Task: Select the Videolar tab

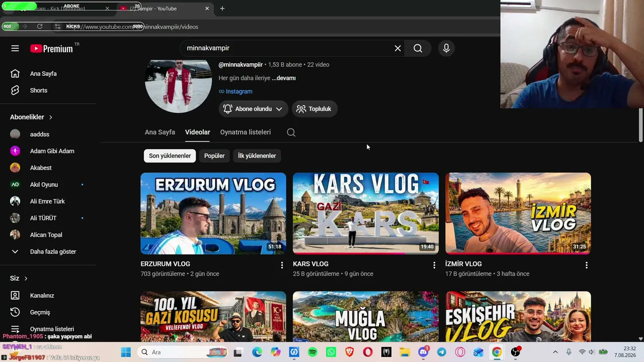Action: point(198,132)
